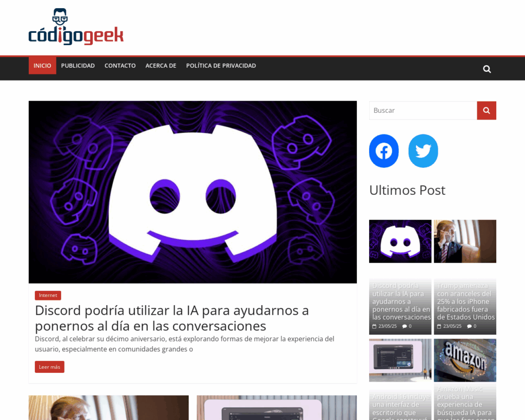Screen dimensions: 525x420
Task: Click the comment count icon on the Discord post
Action: pos(405,326)
